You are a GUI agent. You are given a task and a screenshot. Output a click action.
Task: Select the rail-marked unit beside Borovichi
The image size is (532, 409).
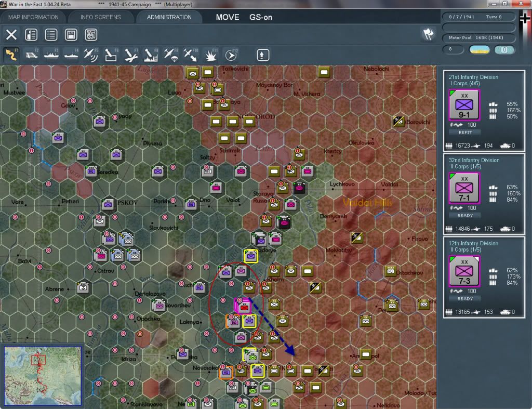tap(398, 121)
